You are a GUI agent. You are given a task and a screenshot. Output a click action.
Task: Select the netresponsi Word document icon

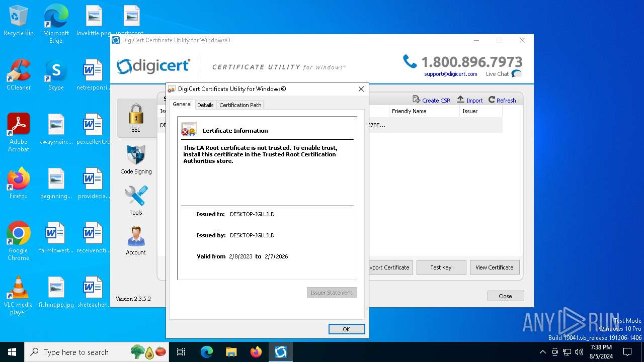(x=94, y=75)
